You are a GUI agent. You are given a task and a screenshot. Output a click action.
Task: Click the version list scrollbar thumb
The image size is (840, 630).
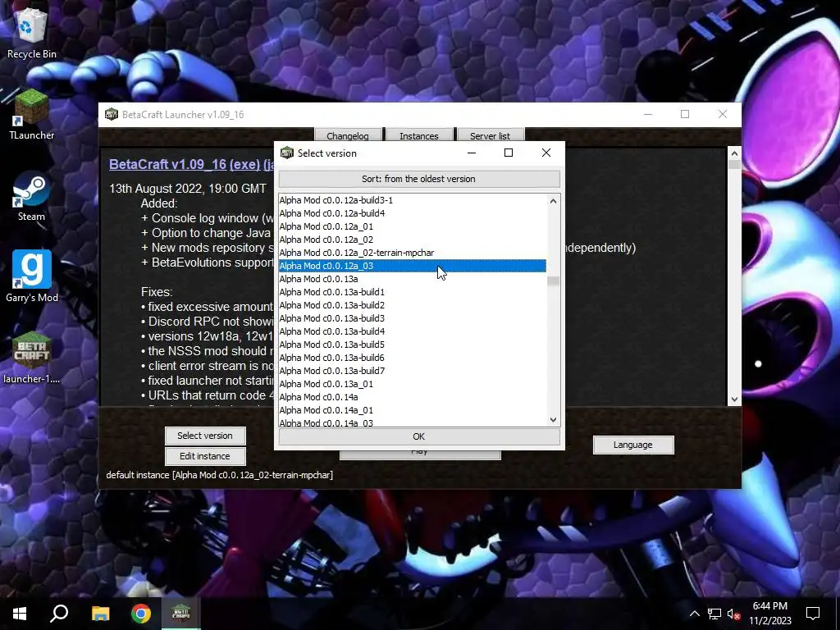click(x=554, y=281)
